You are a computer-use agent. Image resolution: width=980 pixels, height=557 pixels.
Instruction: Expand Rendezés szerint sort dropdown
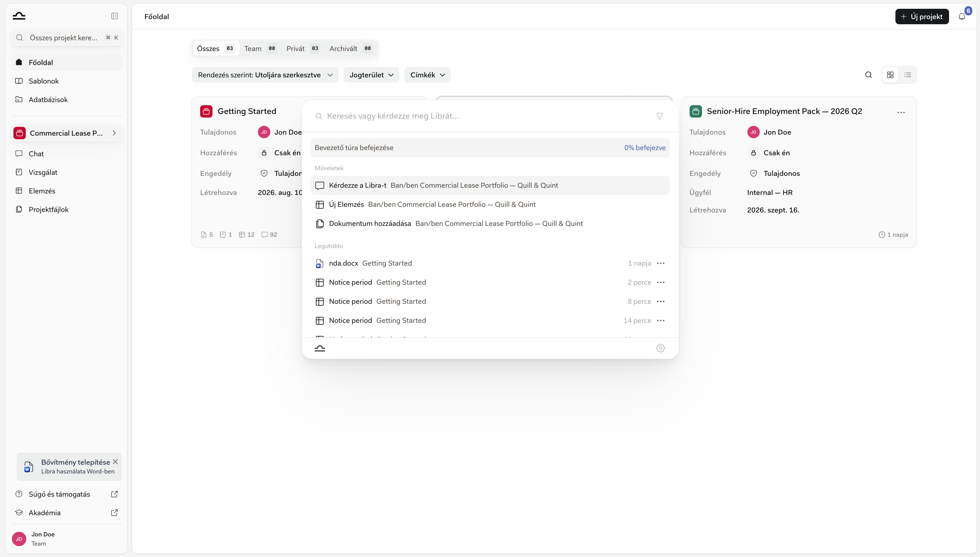(265, 75)
